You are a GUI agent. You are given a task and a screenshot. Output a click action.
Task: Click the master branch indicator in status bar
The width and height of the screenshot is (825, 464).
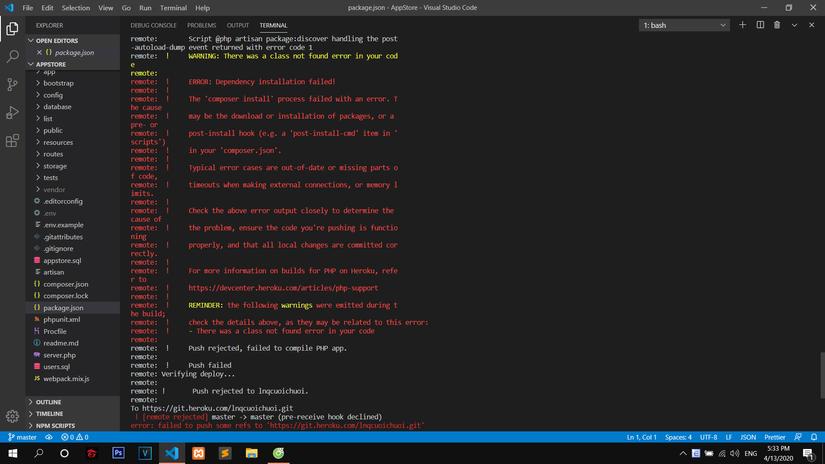[x=22, y=437]
